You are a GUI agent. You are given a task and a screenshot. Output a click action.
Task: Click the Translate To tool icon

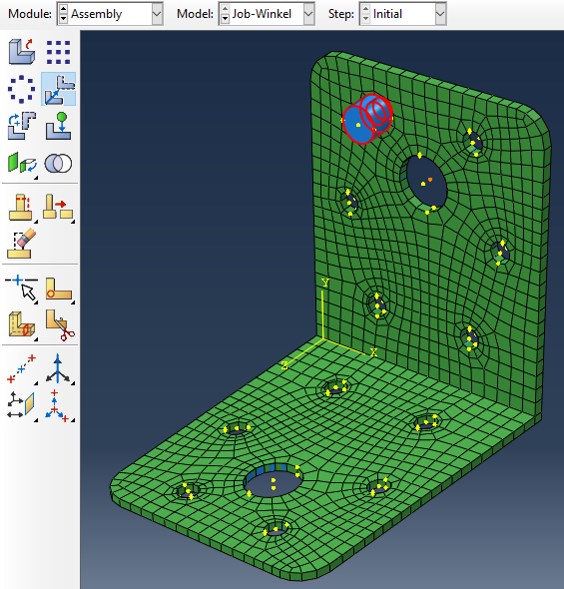pos(59,126)
